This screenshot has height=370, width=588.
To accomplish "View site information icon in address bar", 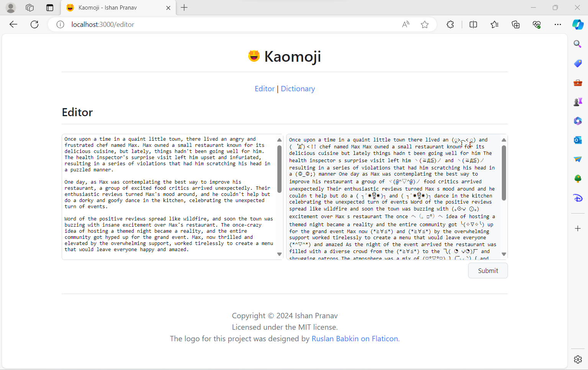I will tap(60, 25).
